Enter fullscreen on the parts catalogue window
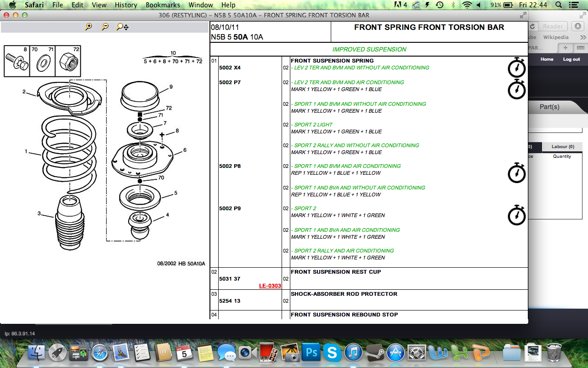Viewport: 588px width, 368px height. pos(523,15)
